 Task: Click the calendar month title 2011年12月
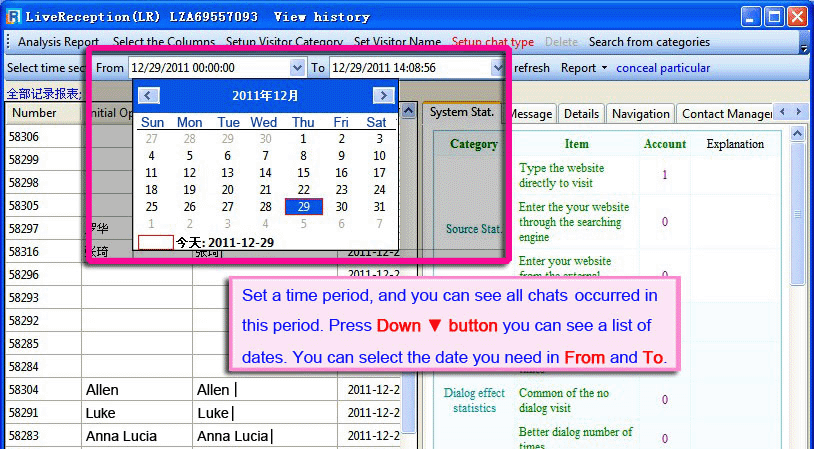click(265, 96)
